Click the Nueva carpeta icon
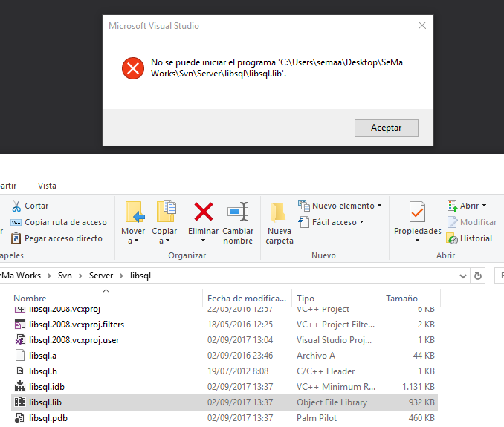 [278, 212]
